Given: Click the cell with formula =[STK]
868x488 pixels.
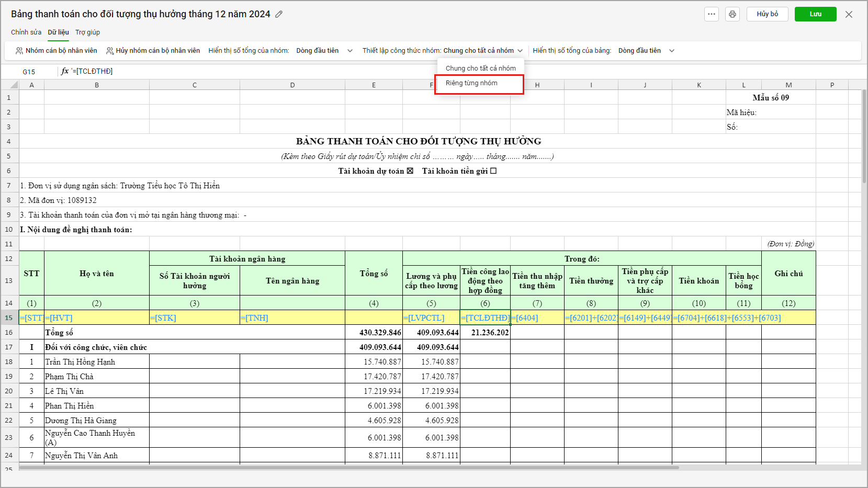Looking at the screenshot, I should [x=195, y=317].
